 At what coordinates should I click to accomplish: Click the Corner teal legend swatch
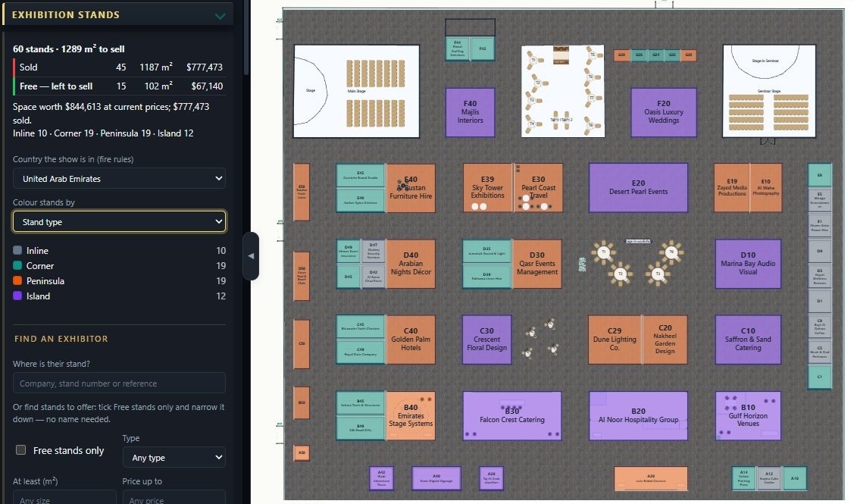tap(17, 265)
